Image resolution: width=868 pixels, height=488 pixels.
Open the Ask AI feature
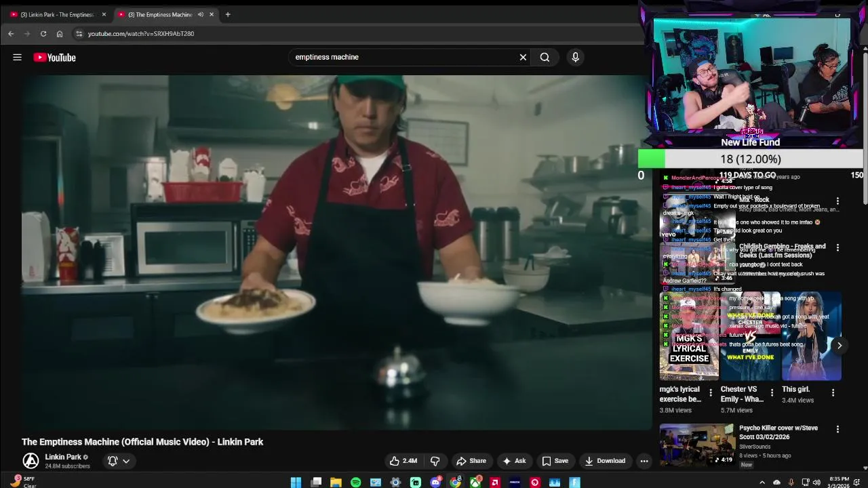click(x=513, y=461)
